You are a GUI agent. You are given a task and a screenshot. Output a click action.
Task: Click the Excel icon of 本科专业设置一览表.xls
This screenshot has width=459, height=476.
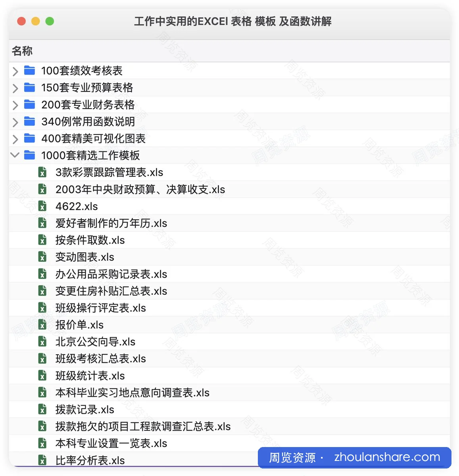(x=42, y=443)
